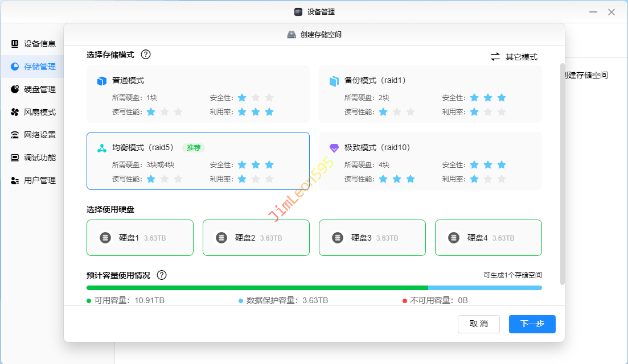Choose the 普通模式 storage mode card
This screenshot has width=628, height=364.
[198, 94]
